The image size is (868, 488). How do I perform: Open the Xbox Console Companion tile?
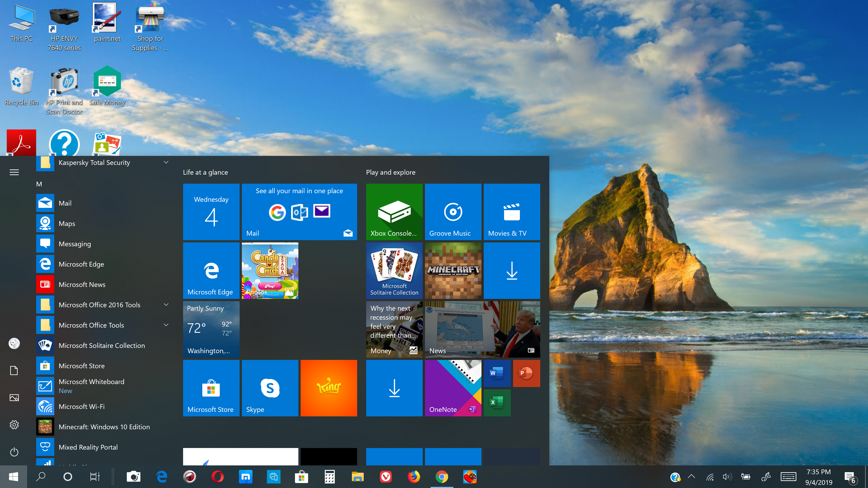[x=394, y=211]
